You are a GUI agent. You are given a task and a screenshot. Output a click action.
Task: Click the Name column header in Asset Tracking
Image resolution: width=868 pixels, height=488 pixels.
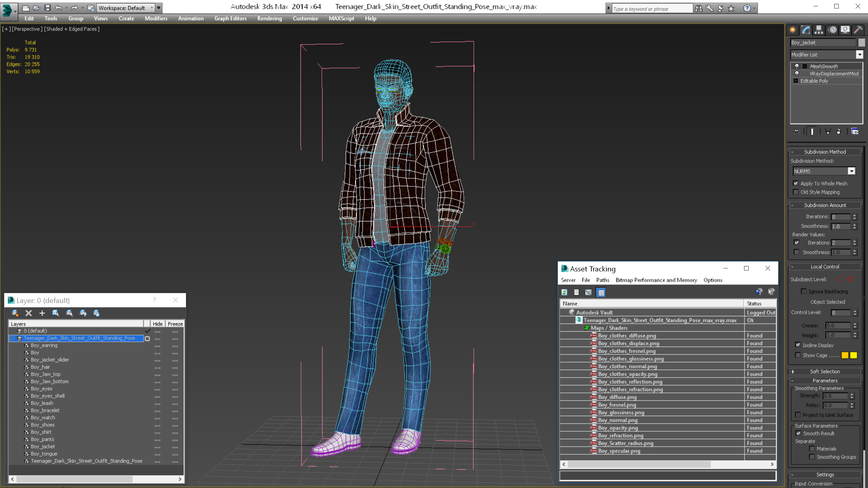coord(652,303)
